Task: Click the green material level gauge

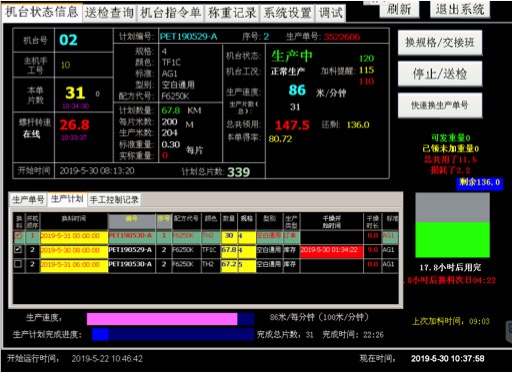Action: [452, 239]
